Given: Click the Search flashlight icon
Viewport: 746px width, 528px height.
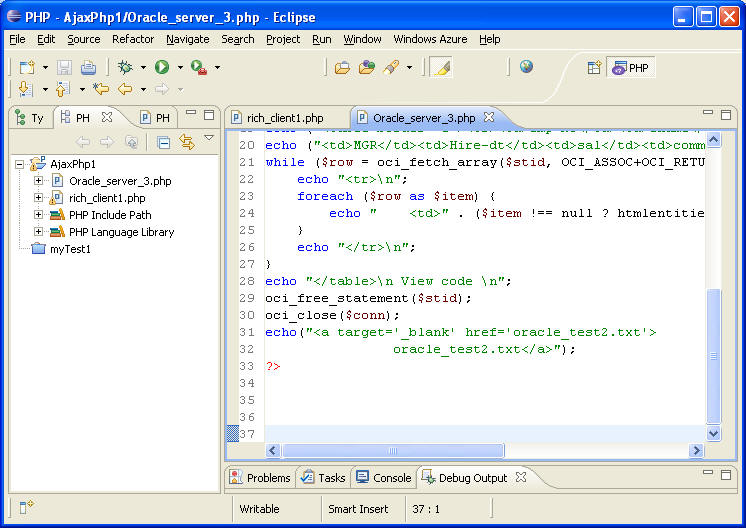Looking at the screenshot, I should [392, 68].
